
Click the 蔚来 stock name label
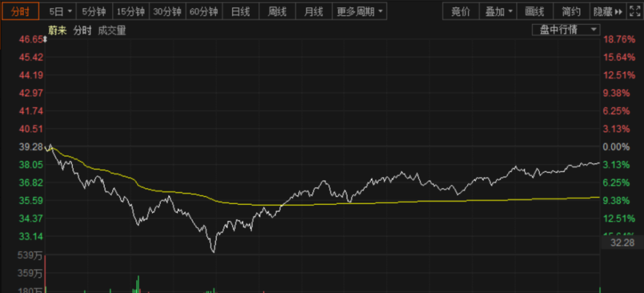pos(57,30)
